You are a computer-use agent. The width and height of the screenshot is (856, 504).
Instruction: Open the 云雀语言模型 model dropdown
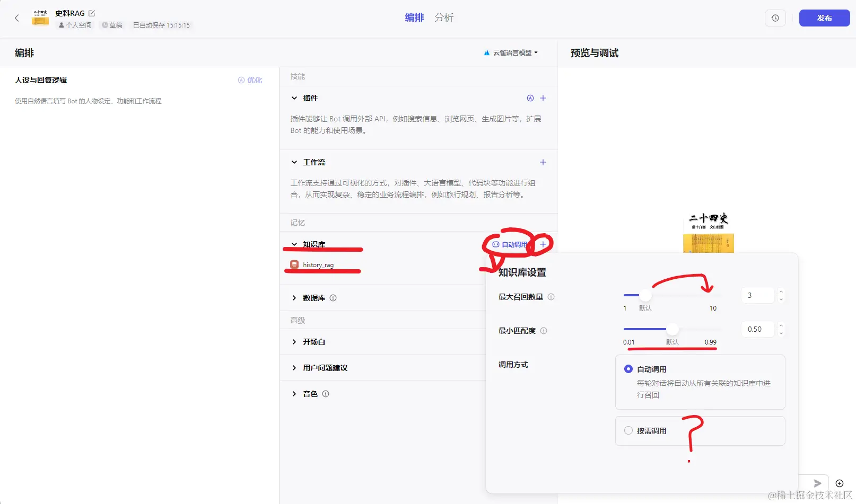[511, 52]
